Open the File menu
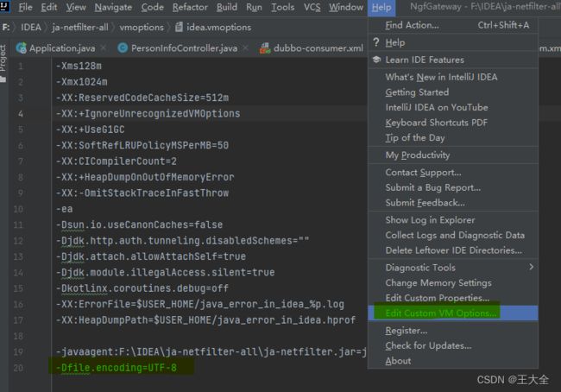This screenshot has height=392, width=561. tap(25, 7)
